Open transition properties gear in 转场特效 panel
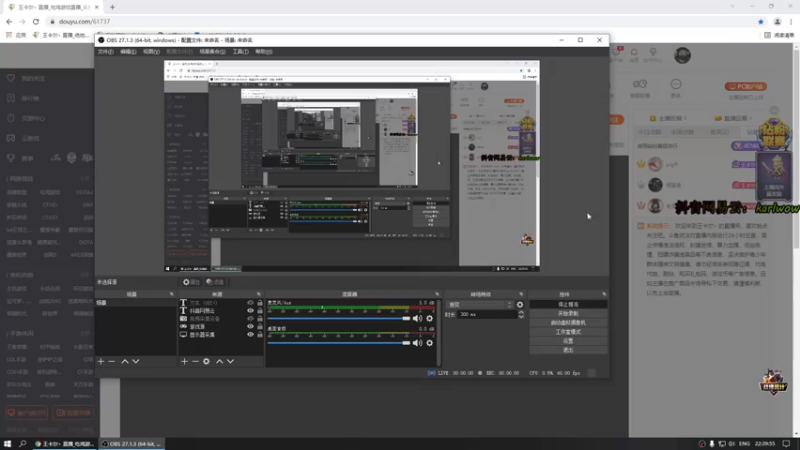 pyautogui.click(x=520, y=305)
